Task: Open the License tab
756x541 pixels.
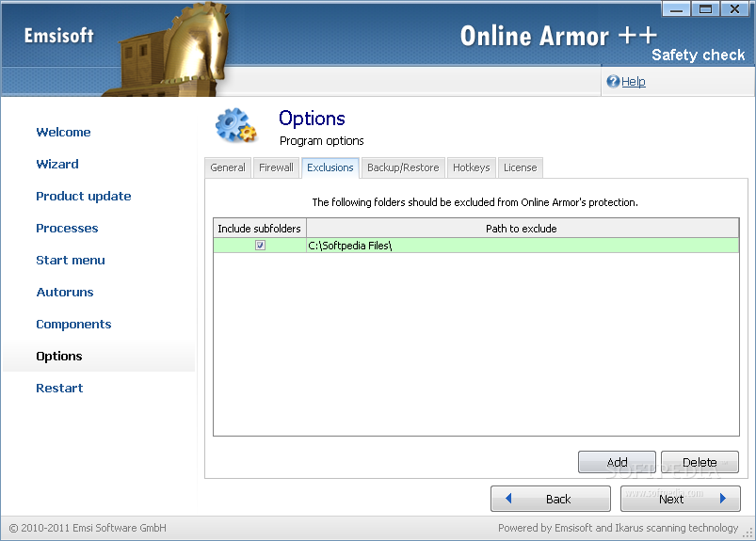Action: point(521,167)
